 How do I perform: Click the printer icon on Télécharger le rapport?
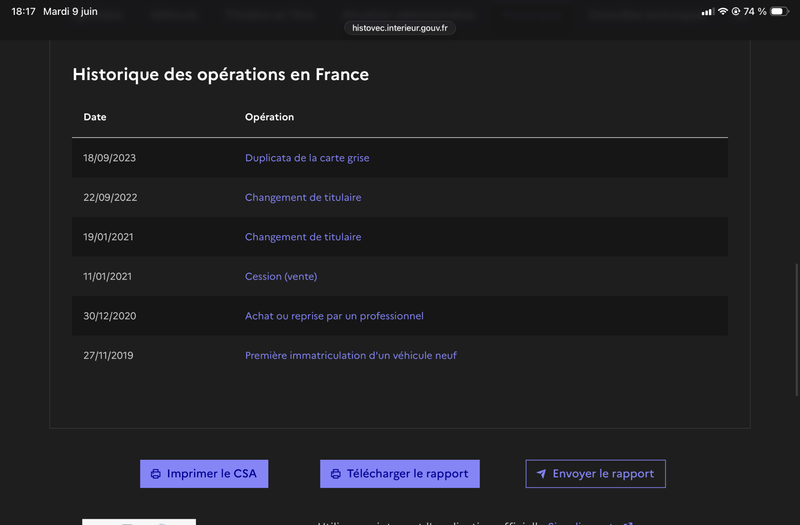coord(336,474)
